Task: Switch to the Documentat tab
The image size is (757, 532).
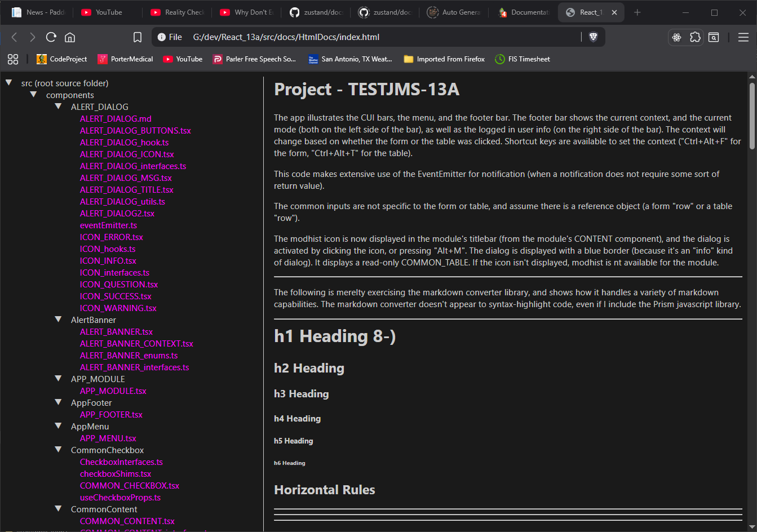Action: (x=524, y=12)
